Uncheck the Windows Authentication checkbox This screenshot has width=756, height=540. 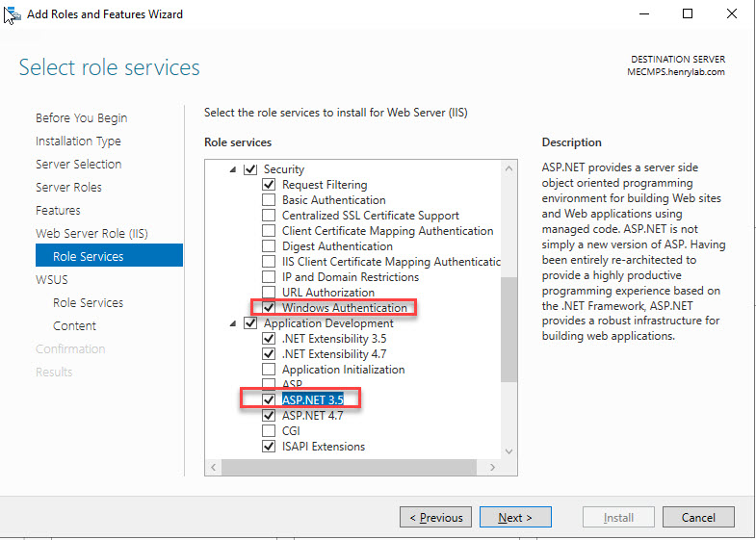[x=269, y=308]
